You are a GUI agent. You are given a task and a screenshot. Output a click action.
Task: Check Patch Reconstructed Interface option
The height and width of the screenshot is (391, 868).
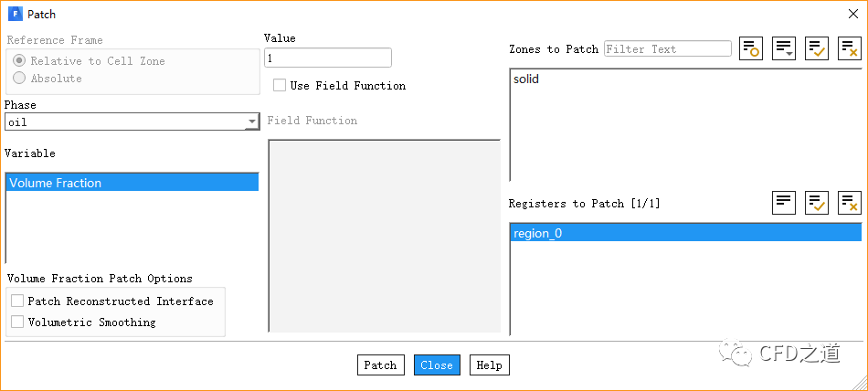[x=17, y=301]
